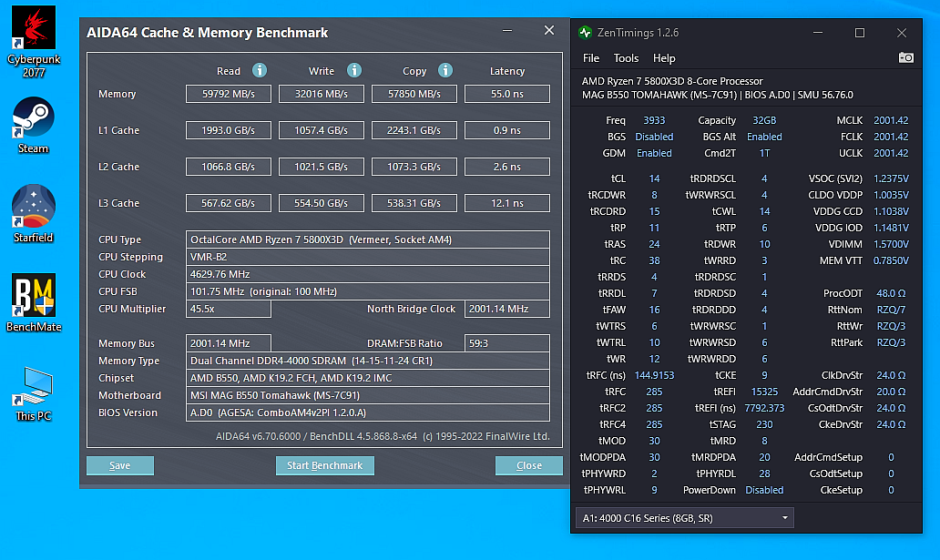The height and width of the screenshot is (560, 940).
Task: Click the Memory Type field DDR4-4000 SDRAM
Action: point(367,361)
